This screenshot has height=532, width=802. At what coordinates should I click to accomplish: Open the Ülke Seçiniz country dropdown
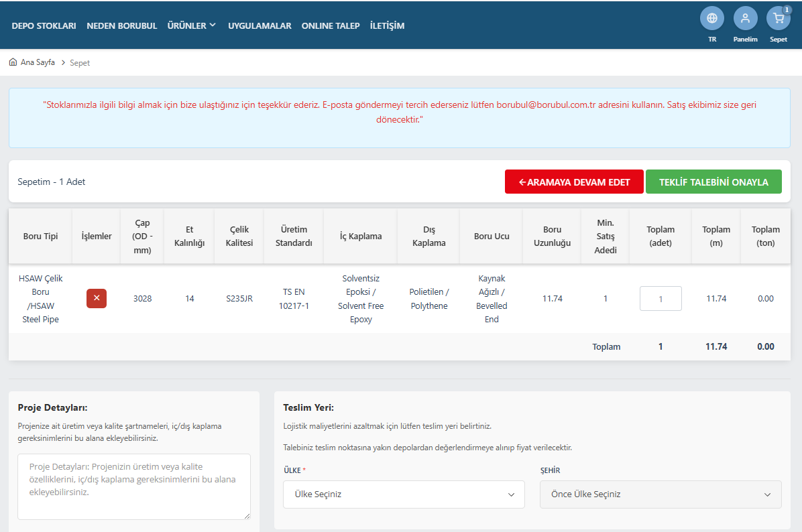(404, 494)
